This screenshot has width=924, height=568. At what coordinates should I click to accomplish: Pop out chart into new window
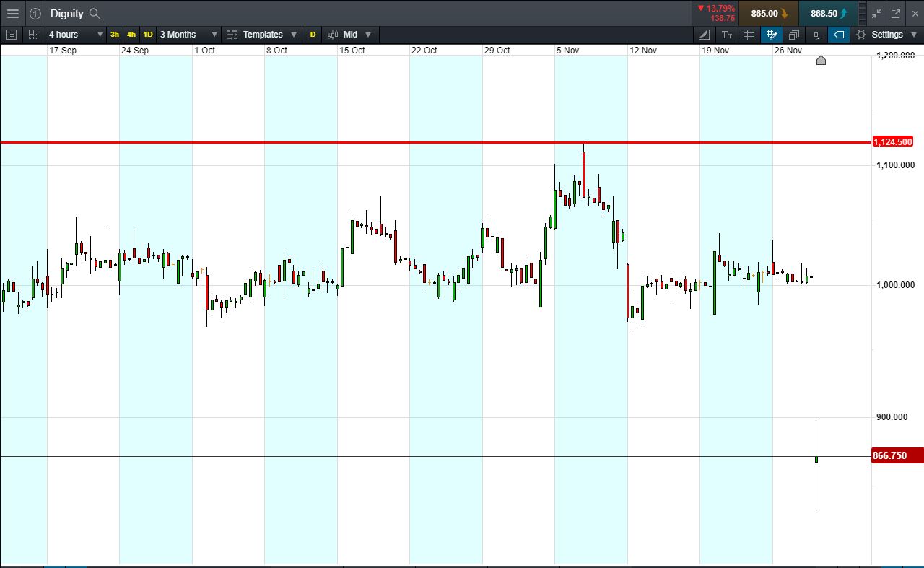click(896, 14)
